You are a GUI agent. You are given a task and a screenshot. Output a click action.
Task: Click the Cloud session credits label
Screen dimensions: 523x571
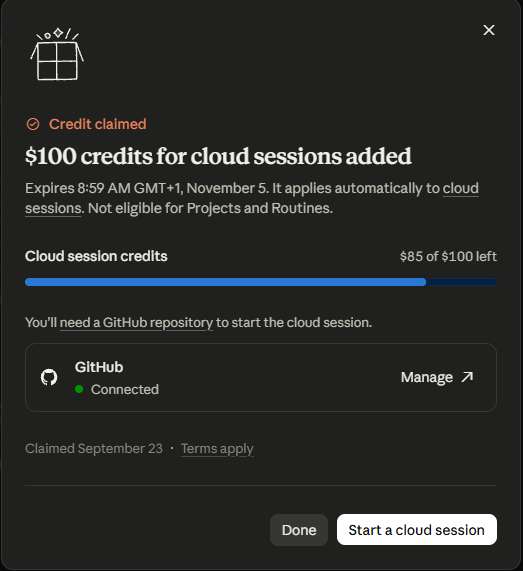click(96, 256)
